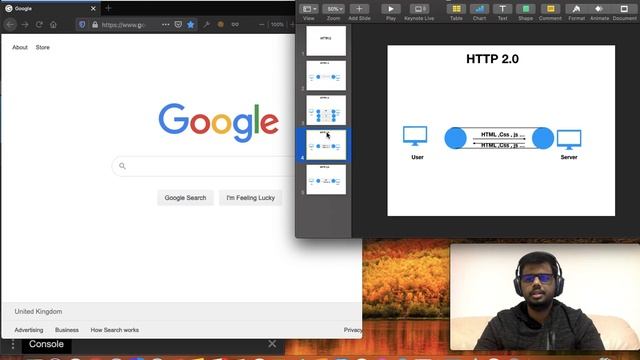Image resolution: width=640 pixels, height=360 pixels.
Task: Click the infinity extension icon
Action: tap(235, 24)
